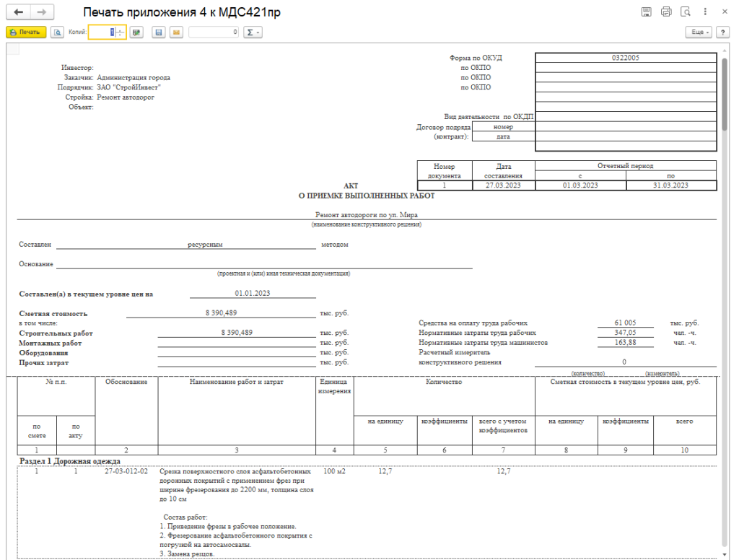Open help with the question mark button

[x=722, y=32]
